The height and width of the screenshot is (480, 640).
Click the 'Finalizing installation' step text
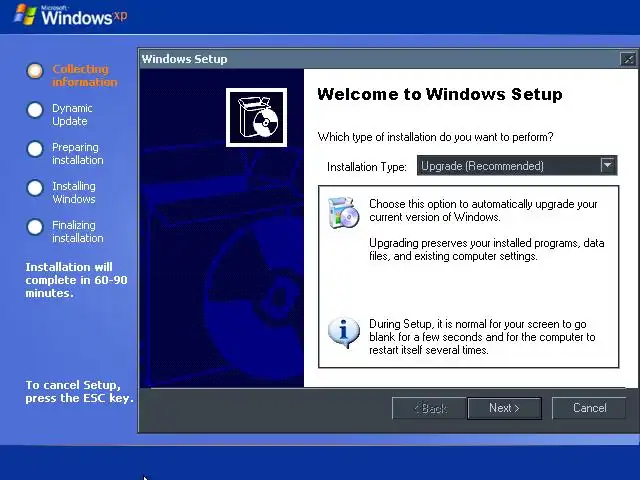tap(78, 231)
